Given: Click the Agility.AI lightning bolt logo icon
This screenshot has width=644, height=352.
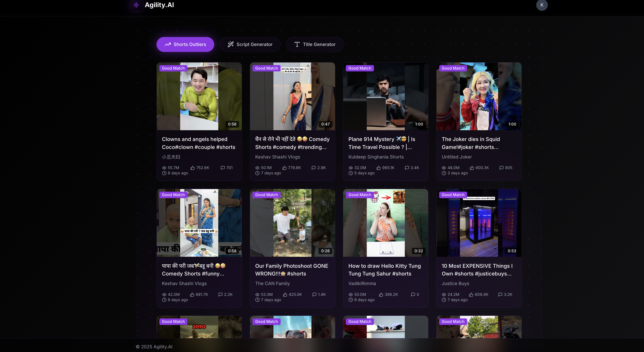Looking at the screenshot, I should tap(136, 5).
